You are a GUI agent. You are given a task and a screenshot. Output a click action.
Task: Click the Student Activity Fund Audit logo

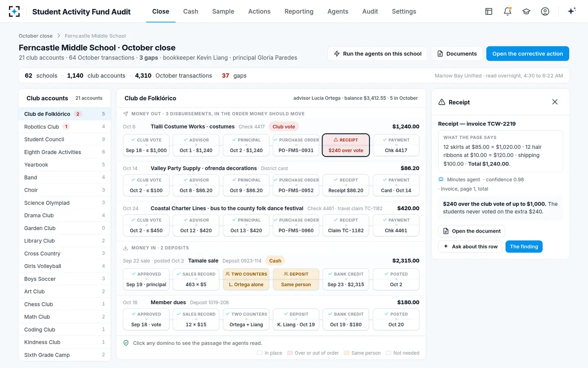tap(14, 11)
